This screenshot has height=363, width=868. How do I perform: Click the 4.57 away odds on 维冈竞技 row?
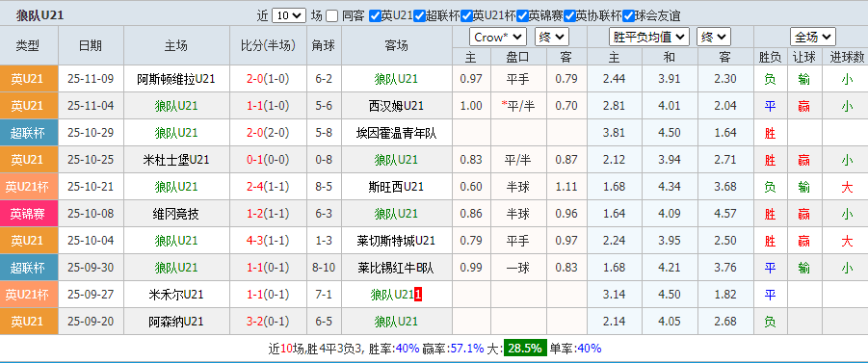[724, 214]
